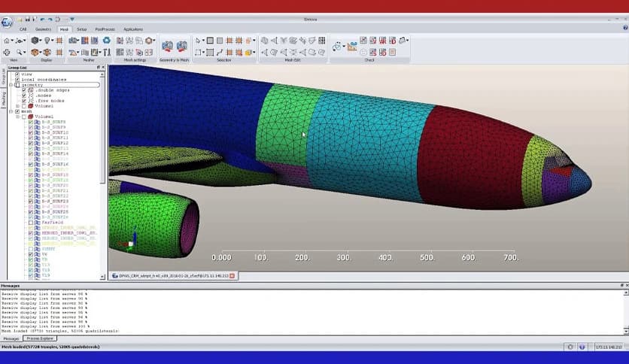Click the Mesh loaded status bar text
Screen dimensions: 629x364
tap(50, 347)
